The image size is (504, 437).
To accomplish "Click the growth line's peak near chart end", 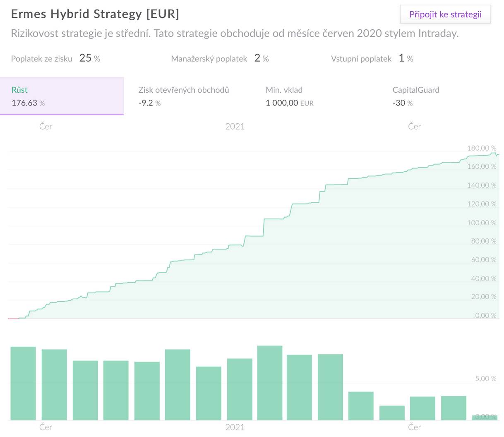I will (493, 153).
